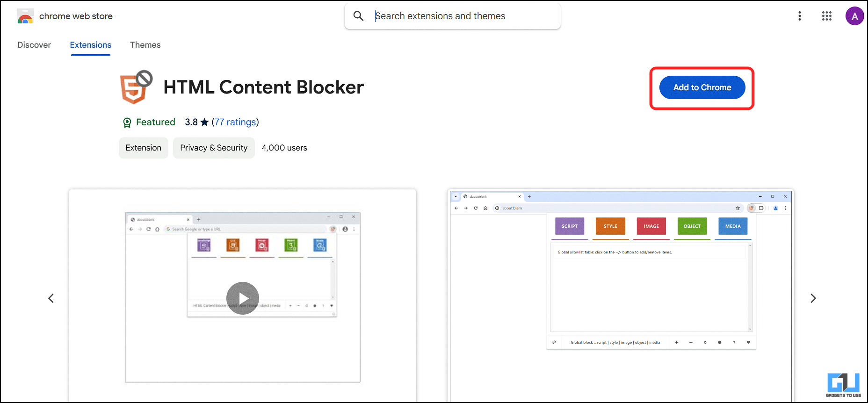
Task: Click the Chrome Web Store logo
Action: [25, 16]
